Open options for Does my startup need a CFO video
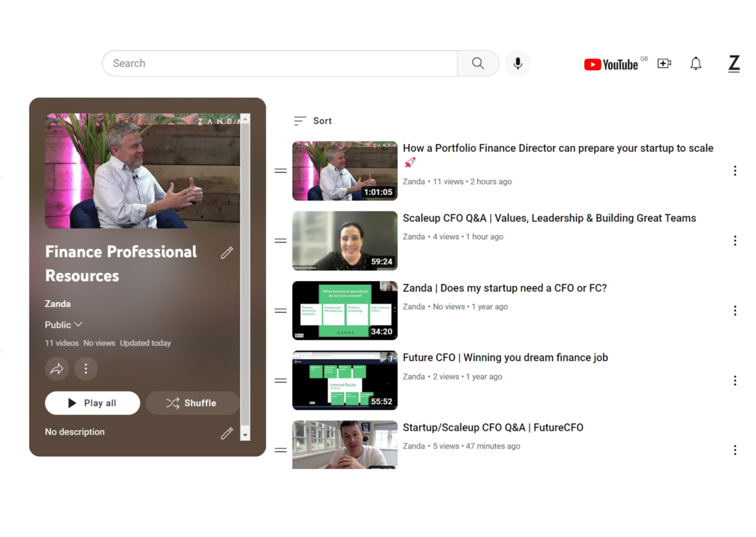The width and height of the screenshot is (756, 537). point(735,310)
